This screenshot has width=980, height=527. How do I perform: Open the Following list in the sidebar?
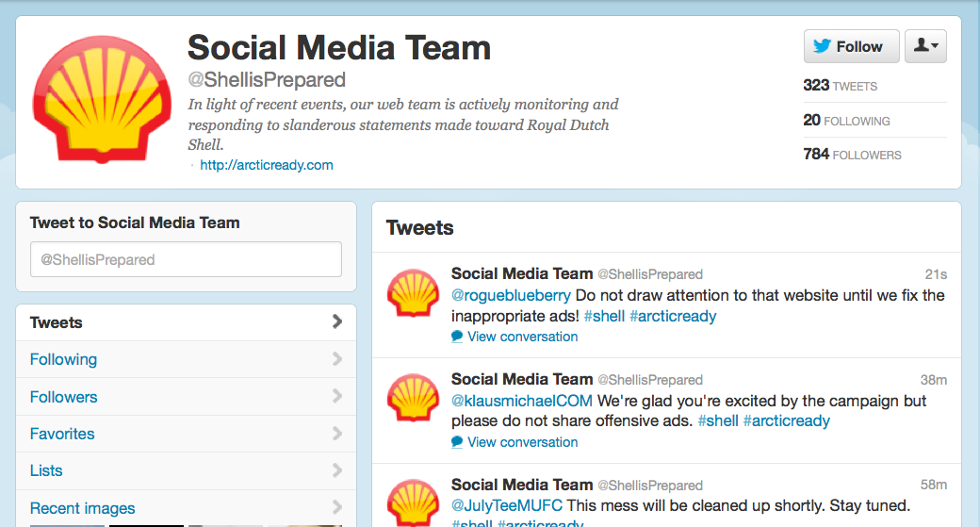pos(186,359)
